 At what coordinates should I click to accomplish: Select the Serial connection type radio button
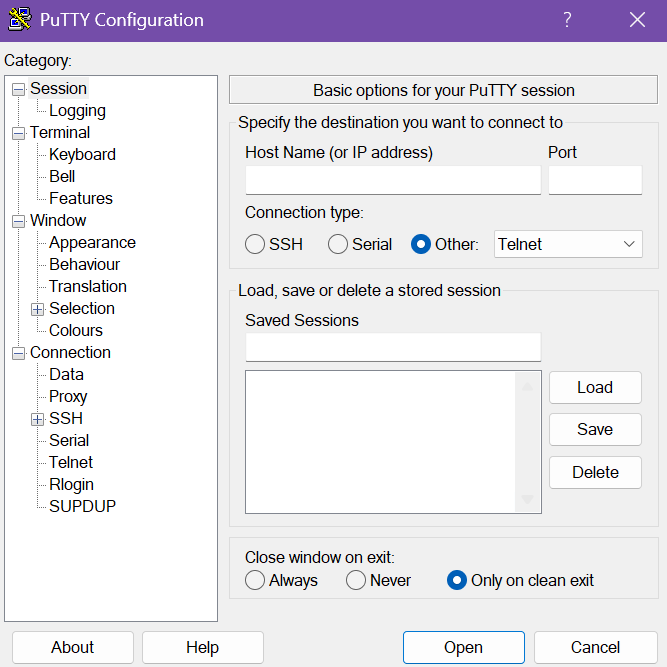pos(338,244)
